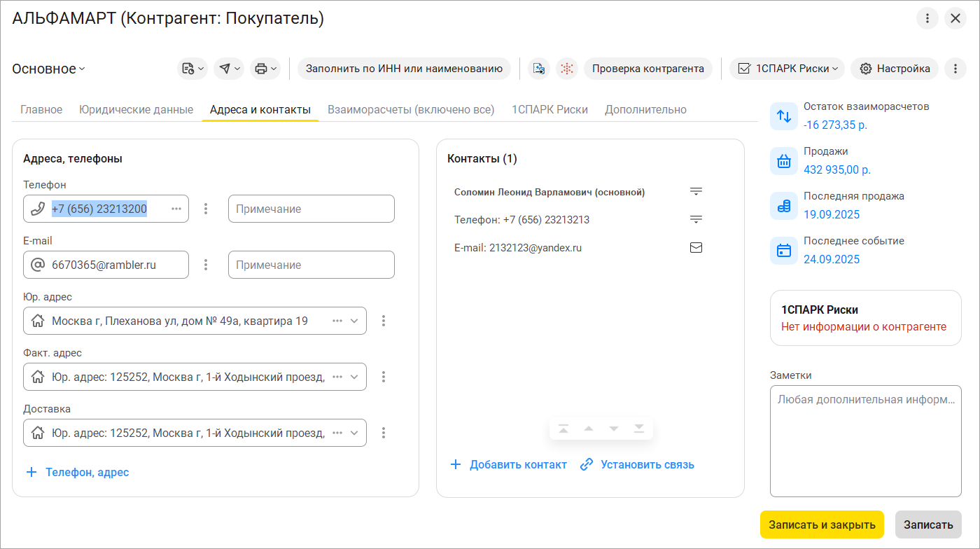
Task: Open the 1СПАРК Риски toolbar dropdown
Action: 787,69
